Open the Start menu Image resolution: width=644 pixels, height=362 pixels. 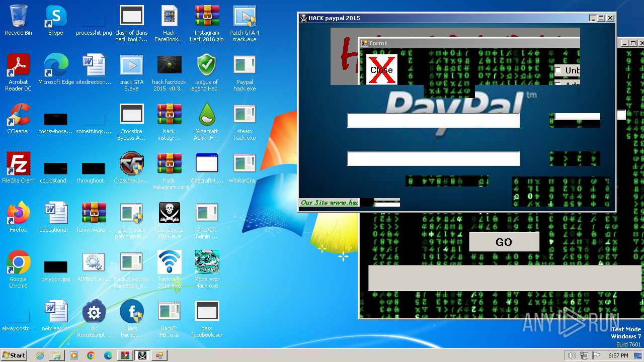coord(14,355)
